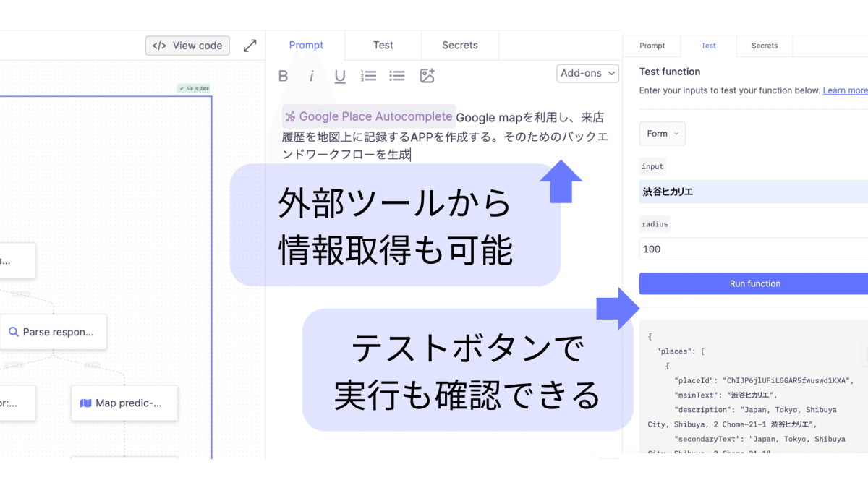Apply underline formatting to prompt text
This screenshot has width=868, height=488.
[x=340, y=76]
